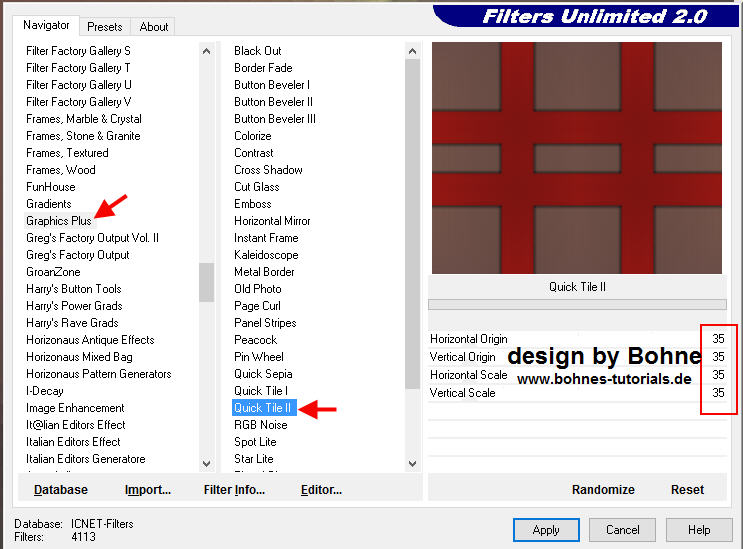
Task: Pick the Quick Tile I filter
Action: (x=261, y=391)
